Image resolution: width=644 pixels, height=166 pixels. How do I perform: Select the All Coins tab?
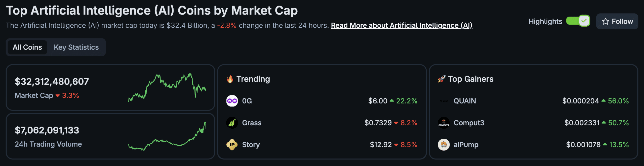pyautogui.click(x=27, y=47)
